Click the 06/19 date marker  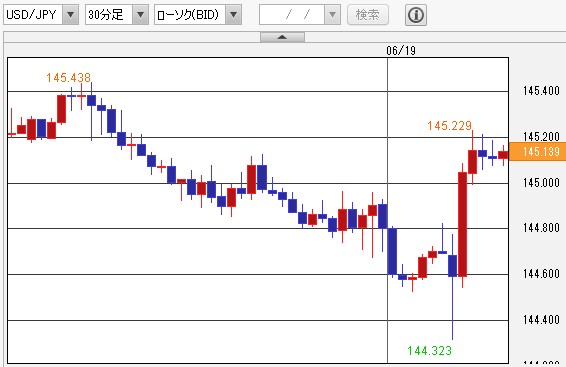point(401,51)
